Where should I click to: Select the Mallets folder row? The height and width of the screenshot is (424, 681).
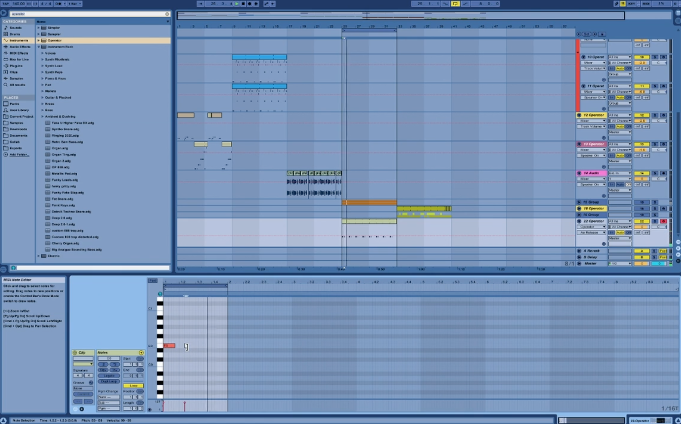(103, 91)
